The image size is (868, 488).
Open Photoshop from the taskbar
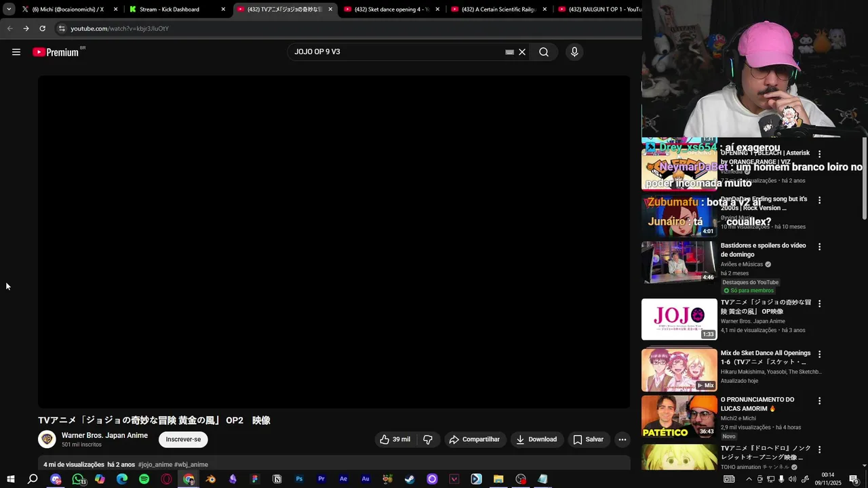pyautogui.click(x=299, y=479)
